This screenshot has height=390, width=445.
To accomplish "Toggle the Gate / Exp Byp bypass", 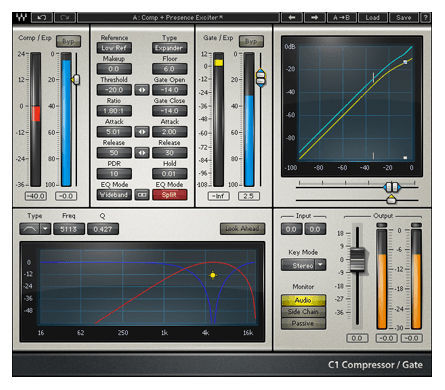I will point(251,42).
